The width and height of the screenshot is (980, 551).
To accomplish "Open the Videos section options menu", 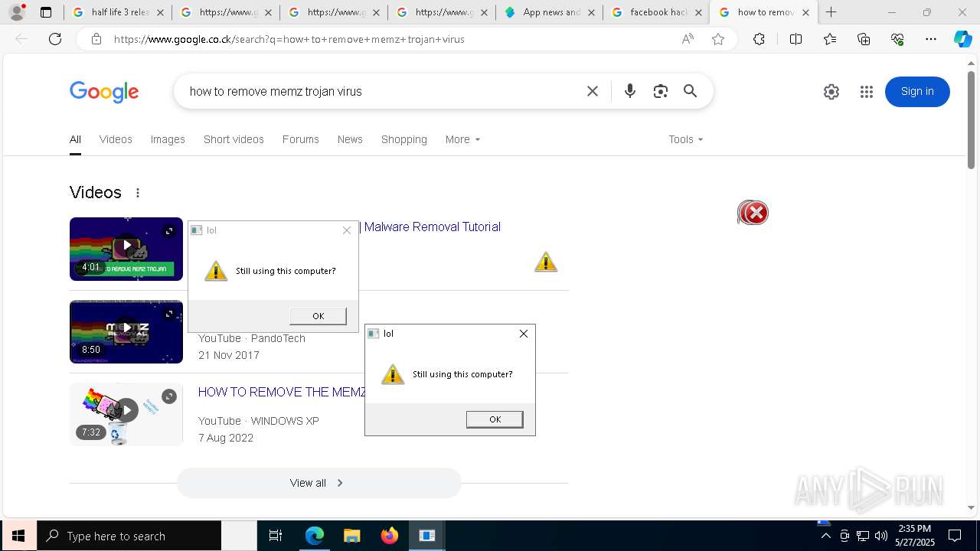I will [x=138, y=193].
